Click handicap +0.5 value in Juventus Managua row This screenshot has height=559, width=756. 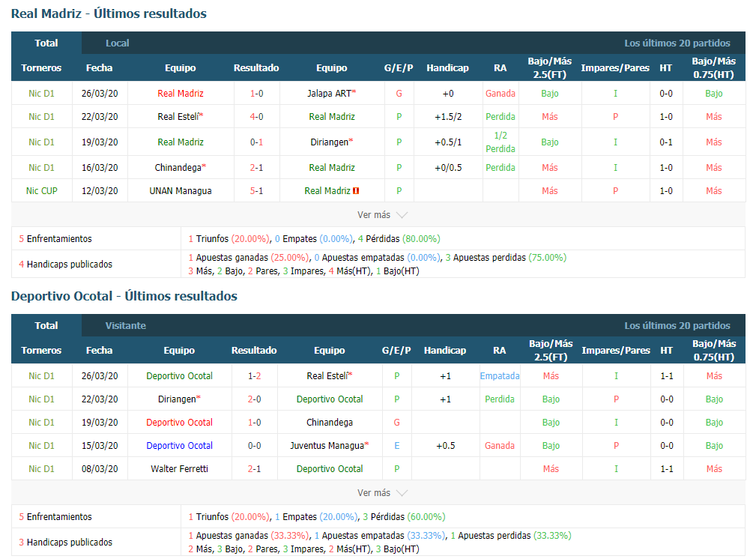click(x=446, y=446)
